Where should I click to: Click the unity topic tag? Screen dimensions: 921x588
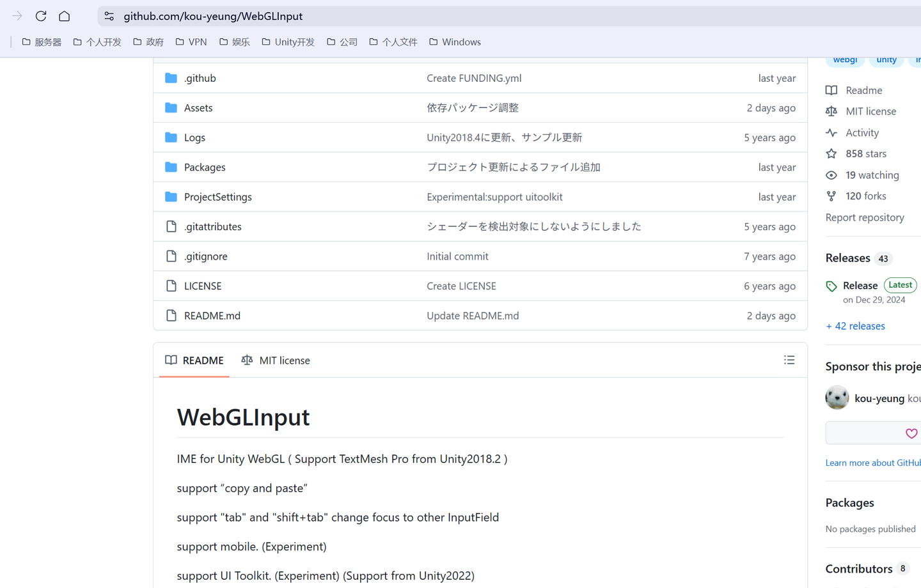click(x=886, y=60)
